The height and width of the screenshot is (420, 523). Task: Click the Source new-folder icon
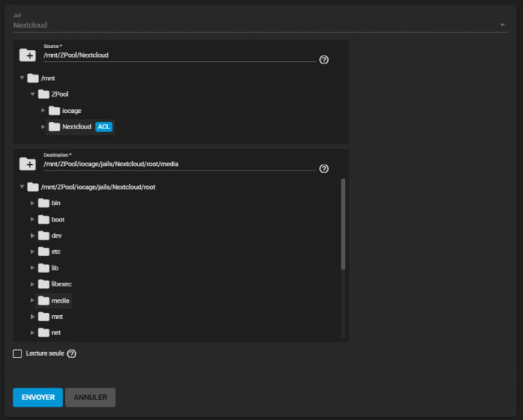coord(27,55)
